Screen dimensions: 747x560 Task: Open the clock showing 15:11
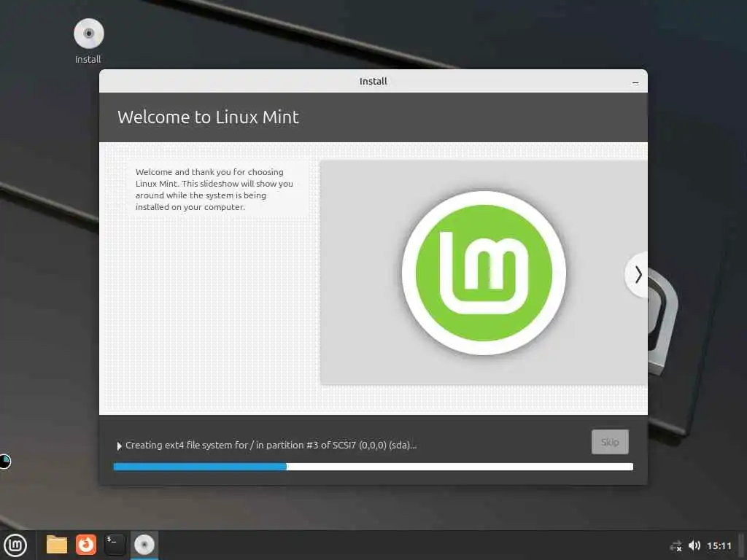tap(719, 545)
